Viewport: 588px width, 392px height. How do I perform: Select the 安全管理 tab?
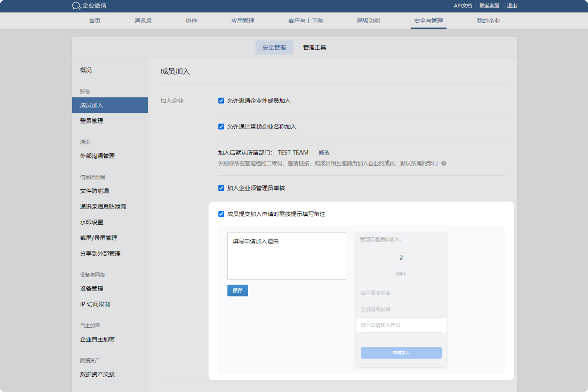tap(274, 47)
